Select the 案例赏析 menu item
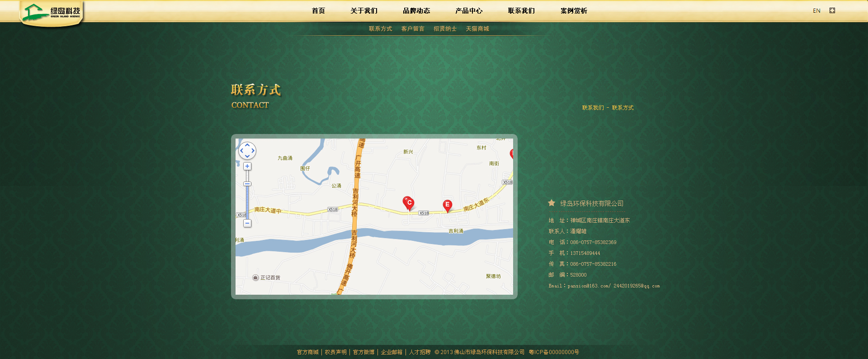Screen dimensions: 868x359 574,10
